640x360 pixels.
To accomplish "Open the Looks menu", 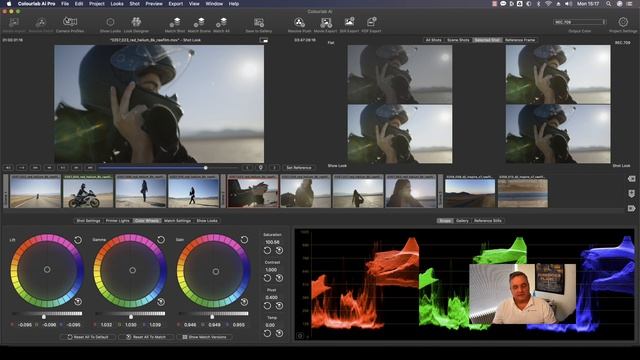I will click(x=117, y=4).
